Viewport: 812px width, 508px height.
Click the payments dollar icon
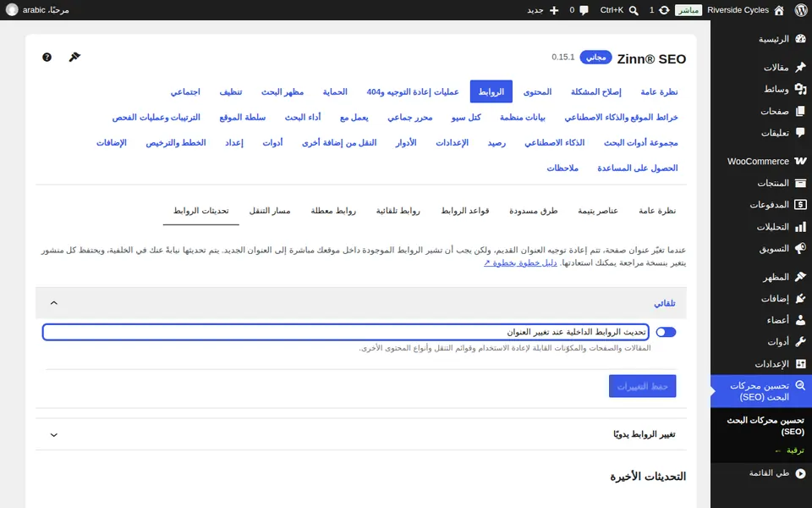pos(801,205)
